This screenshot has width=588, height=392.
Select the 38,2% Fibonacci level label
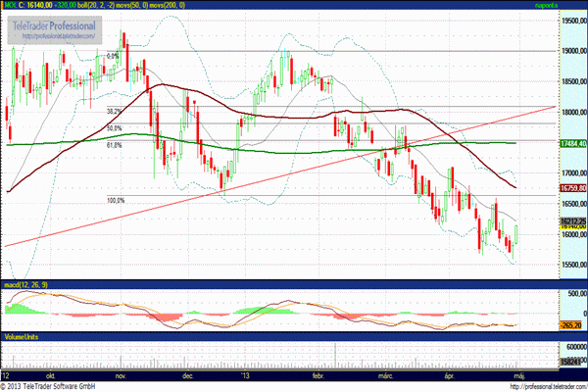coord(114,112)
